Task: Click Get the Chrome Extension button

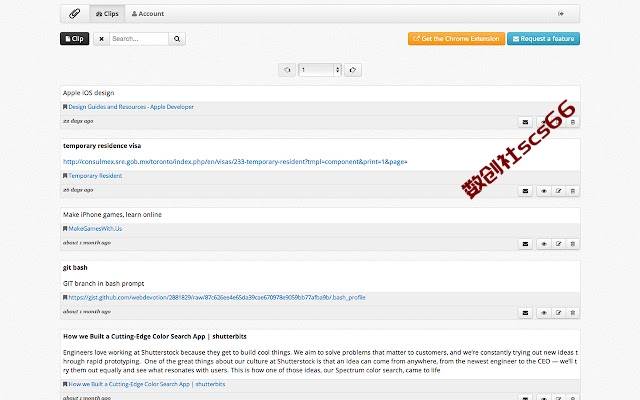Action: [456, 39]
